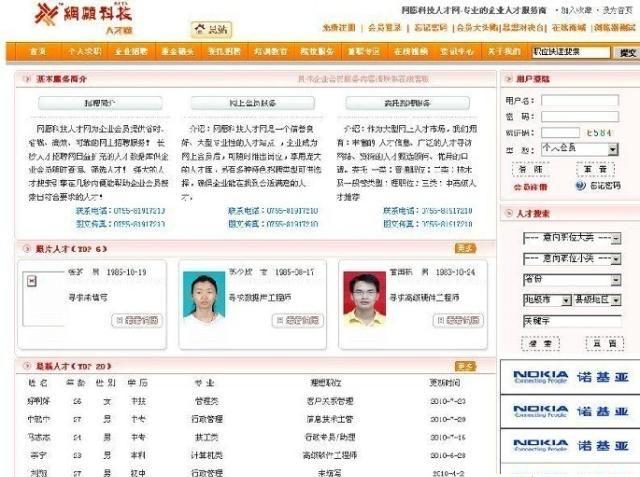Open the 意向职位大类 dropdown
Screen dimensions: 640x477
point(572,238)
